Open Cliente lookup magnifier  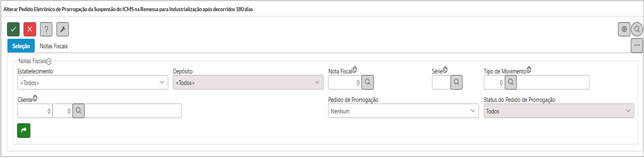click(78, 111)
